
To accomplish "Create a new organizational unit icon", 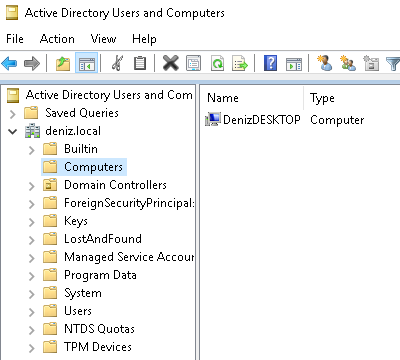I will tap(371, 63).
